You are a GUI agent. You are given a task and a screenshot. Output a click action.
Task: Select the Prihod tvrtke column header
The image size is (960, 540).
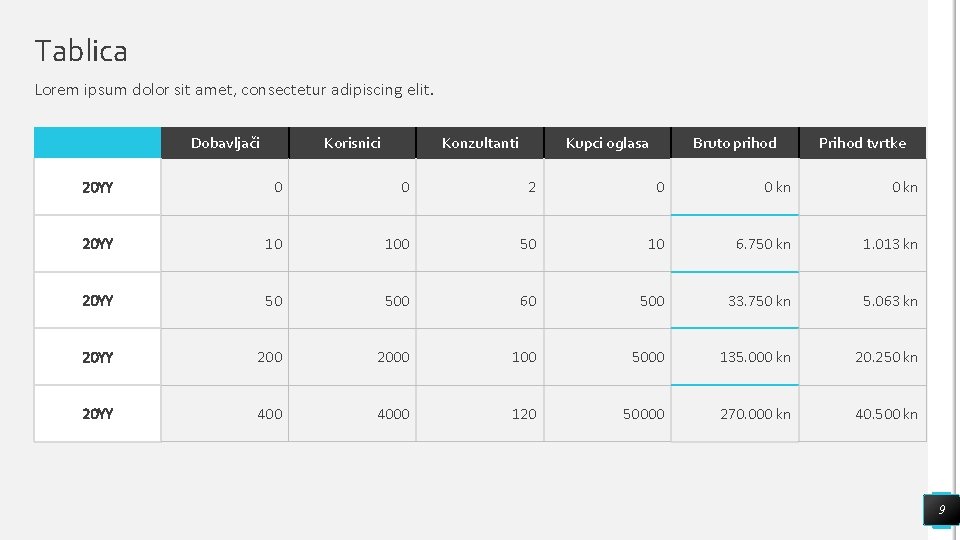pyautogui.click(x=862, y=143)
